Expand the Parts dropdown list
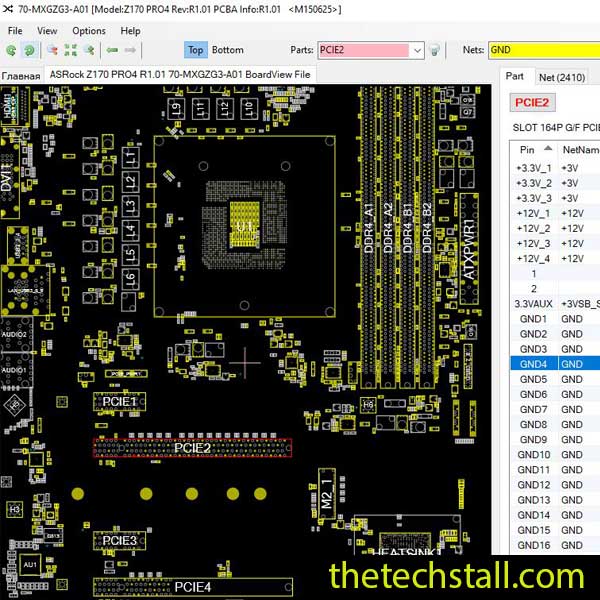 (417, 50)
